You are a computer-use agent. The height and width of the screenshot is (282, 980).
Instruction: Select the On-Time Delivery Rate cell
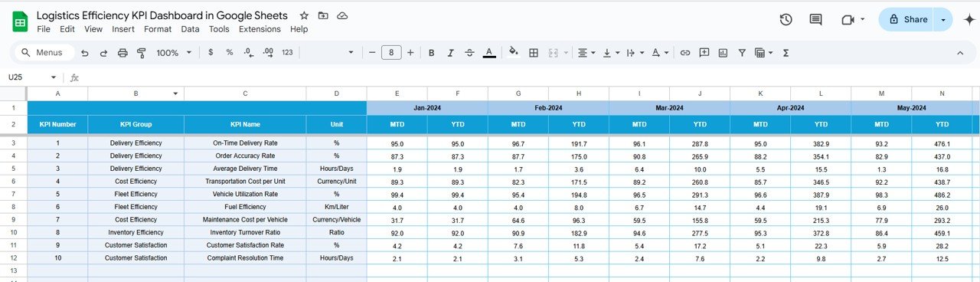click(245, 143)
